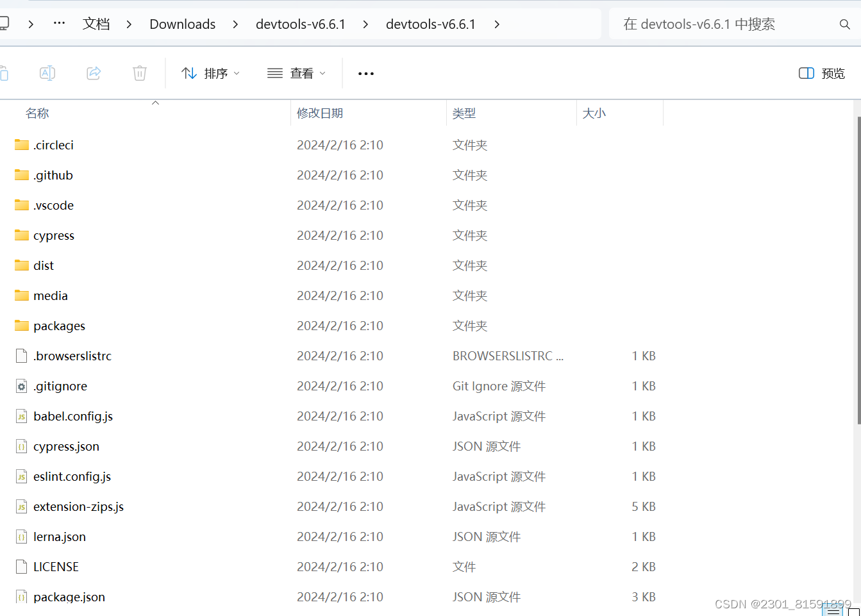Open the 查看 (View) dropdown
861x616 pixels.
(296, 73)
